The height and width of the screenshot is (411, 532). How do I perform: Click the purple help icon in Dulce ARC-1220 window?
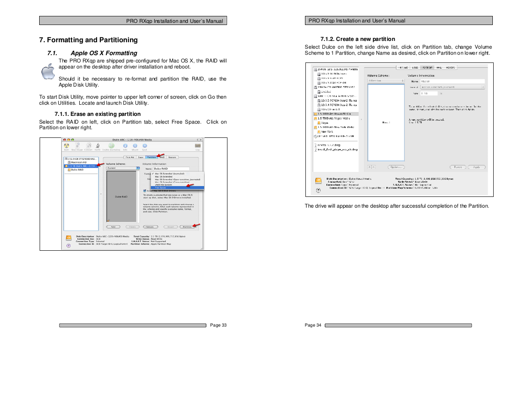[68, 246]
